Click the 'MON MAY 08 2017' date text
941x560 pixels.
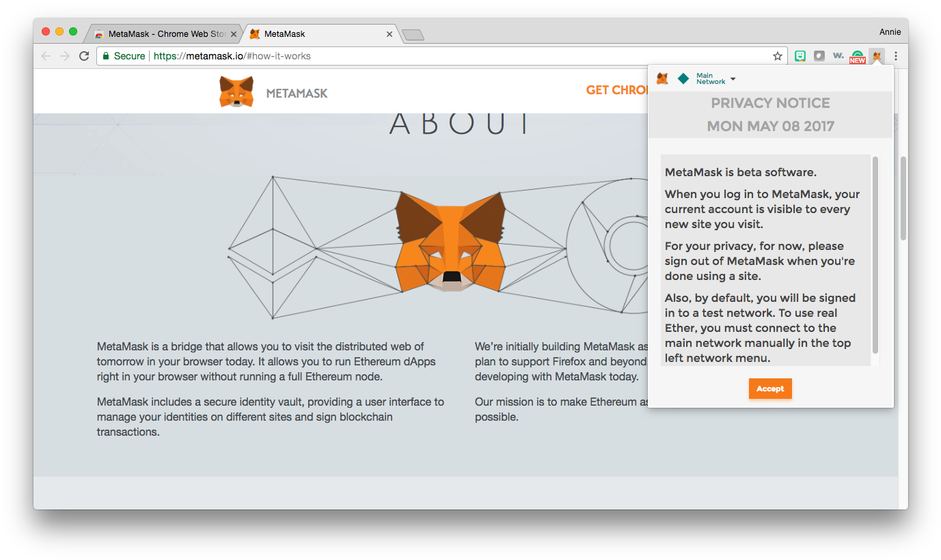click(770, 126)
